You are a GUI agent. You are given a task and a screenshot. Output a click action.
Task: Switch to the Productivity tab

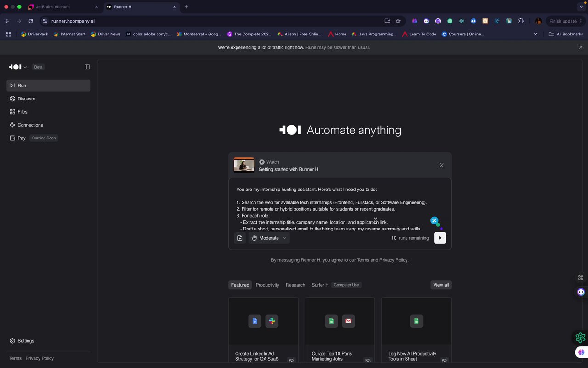click(x=267, y=285)
